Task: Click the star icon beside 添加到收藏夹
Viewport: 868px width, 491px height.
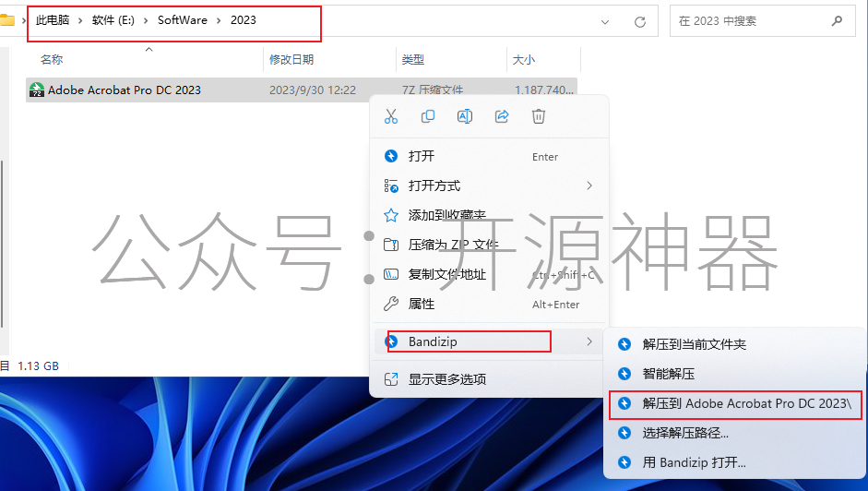Action: click(x=391, y=215)
